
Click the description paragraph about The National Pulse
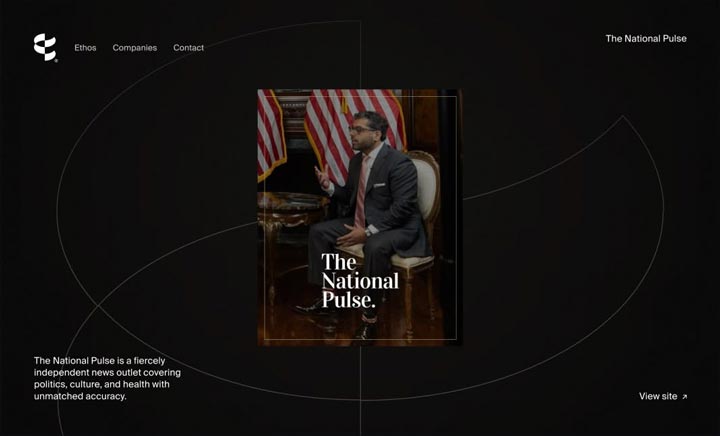[x=107, y=379]
